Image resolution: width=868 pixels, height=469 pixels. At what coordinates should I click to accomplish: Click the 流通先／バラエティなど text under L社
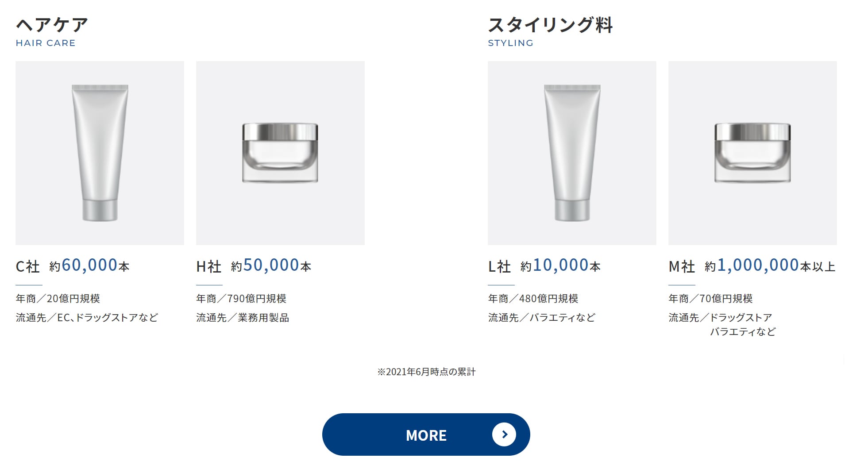[542, 318]
